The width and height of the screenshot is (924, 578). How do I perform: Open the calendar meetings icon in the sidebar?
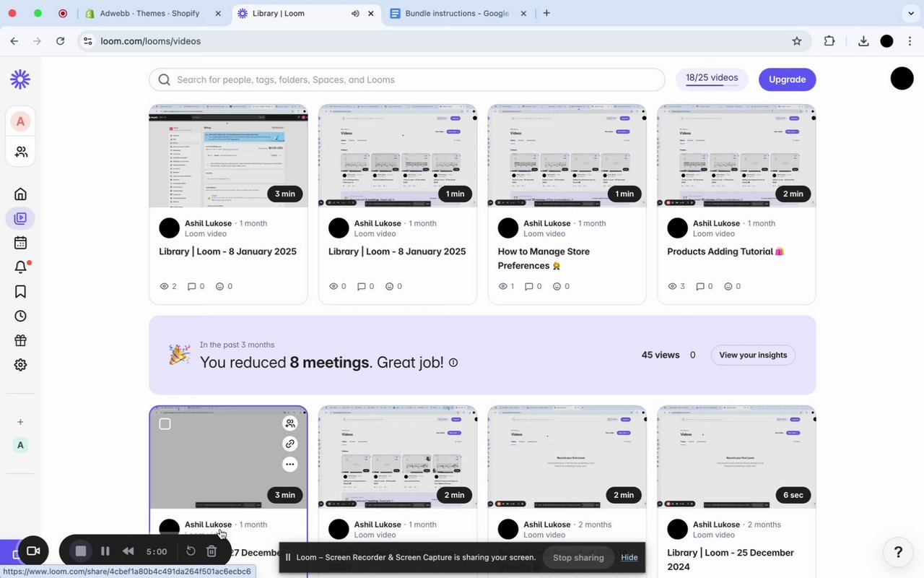[x=20, y=243]
